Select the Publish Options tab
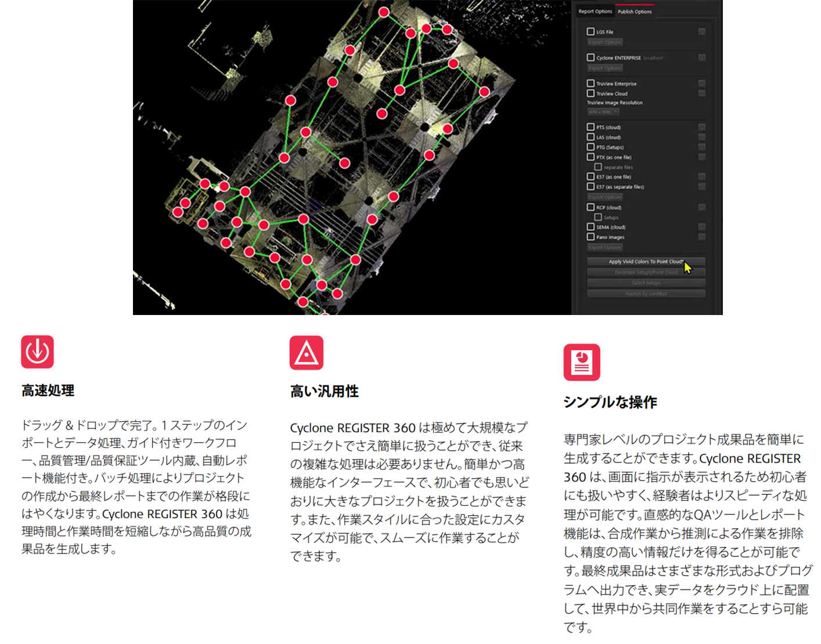This screenshot has height=644, width=821. [635, 12]
